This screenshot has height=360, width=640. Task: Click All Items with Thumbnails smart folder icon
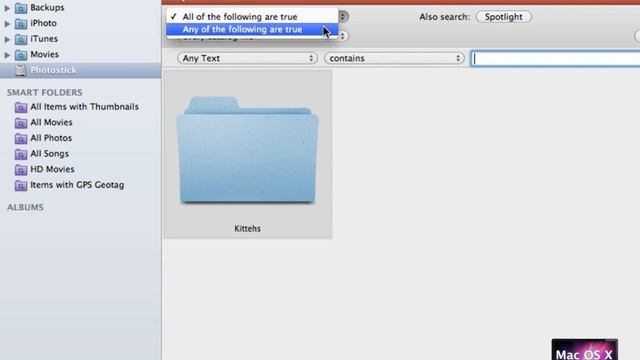tap(21, 107)
